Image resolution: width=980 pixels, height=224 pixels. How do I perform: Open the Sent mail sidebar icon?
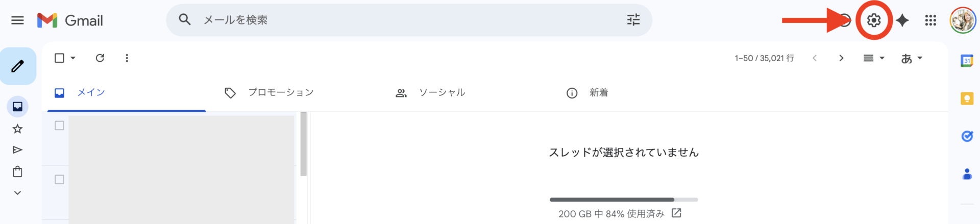coord(18,150)
